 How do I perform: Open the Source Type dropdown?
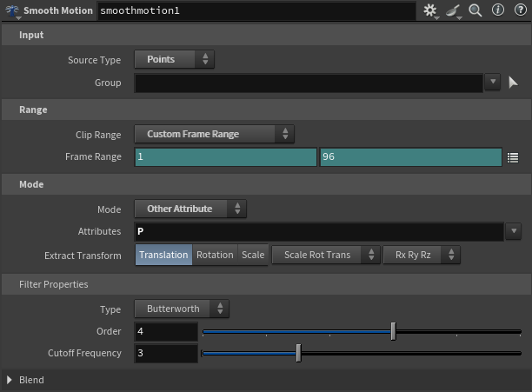click(174, 60)
